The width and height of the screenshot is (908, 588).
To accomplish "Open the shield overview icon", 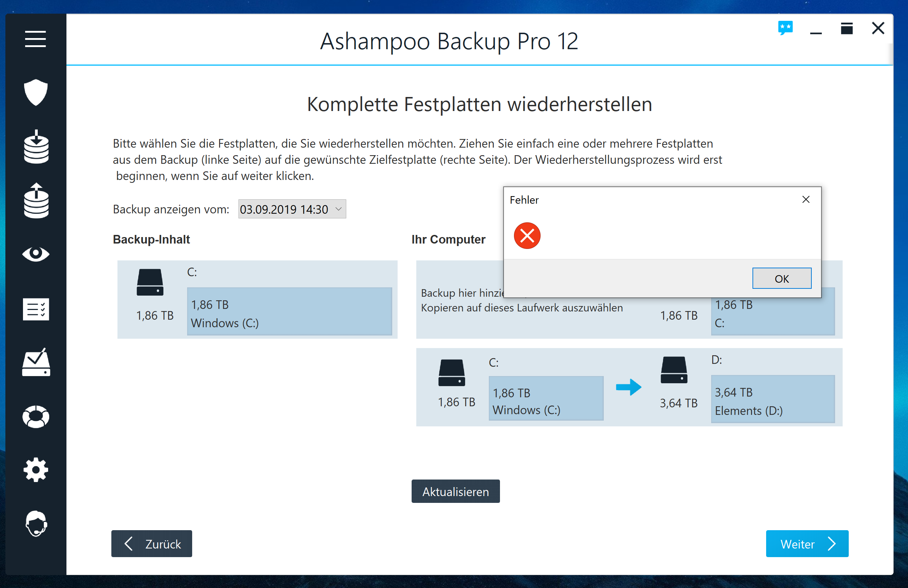I will pyautogui.click(x=36, y=92).
